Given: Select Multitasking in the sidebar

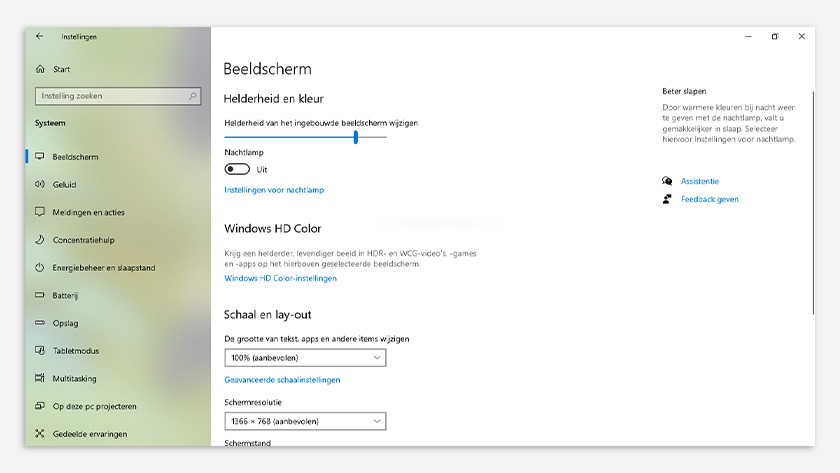Looking at the screenshot, I should click(74, 379).
